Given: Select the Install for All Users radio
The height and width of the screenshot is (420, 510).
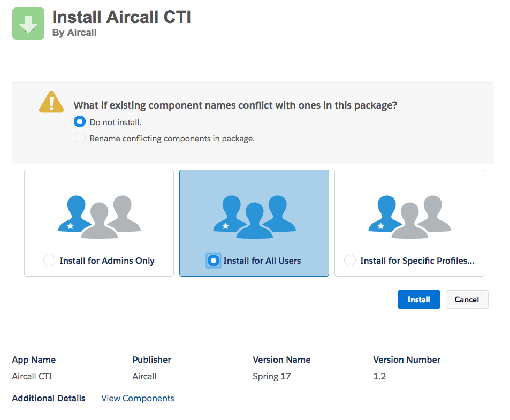Looking at the screenshot, I should 214,261.
